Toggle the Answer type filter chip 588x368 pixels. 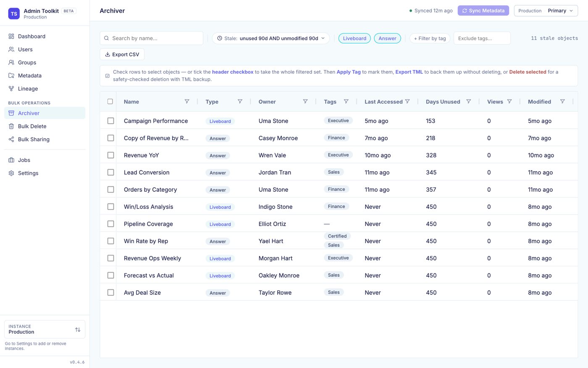(387, 38)
